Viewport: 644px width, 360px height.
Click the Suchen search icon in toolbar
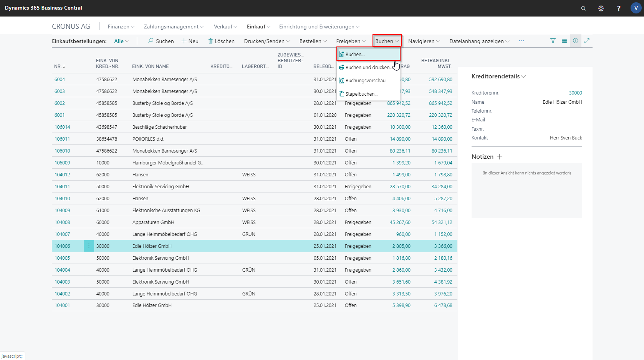click(x=151, y=41)
